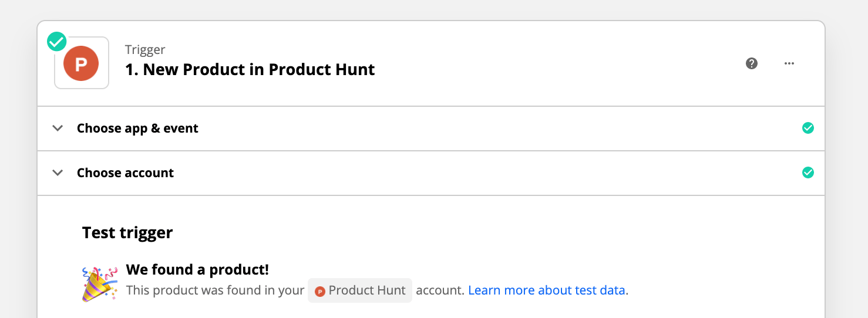Follow the Learn more about test data link
The height and width of the screenshot is (318, 868).
click(546, 290)
